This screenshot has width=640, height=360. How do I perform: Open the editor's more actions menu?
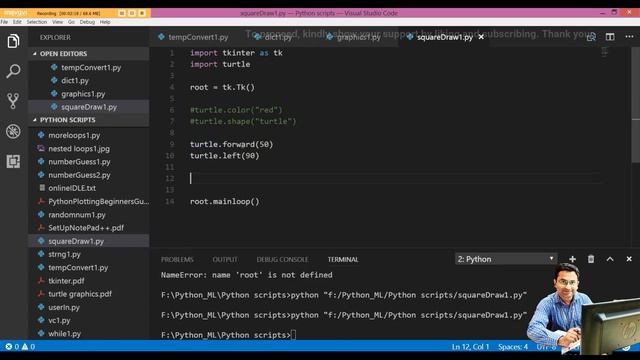(x=629, y=37)
